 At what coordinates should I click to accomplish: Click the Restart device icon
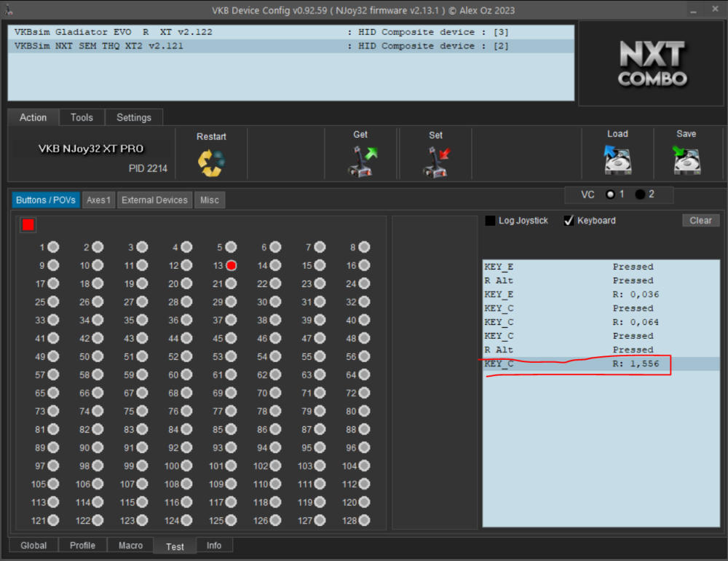211,162
